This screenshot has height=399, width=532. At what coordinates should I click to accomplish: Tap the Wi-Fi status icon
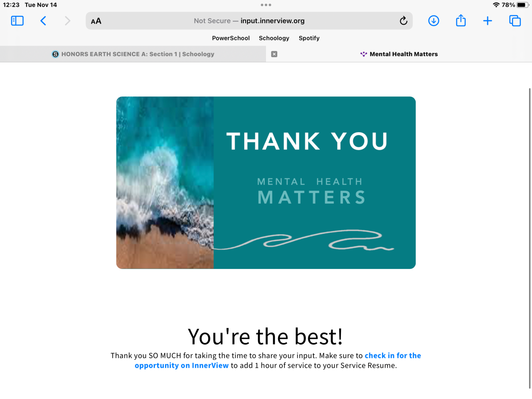pos(496,5)
